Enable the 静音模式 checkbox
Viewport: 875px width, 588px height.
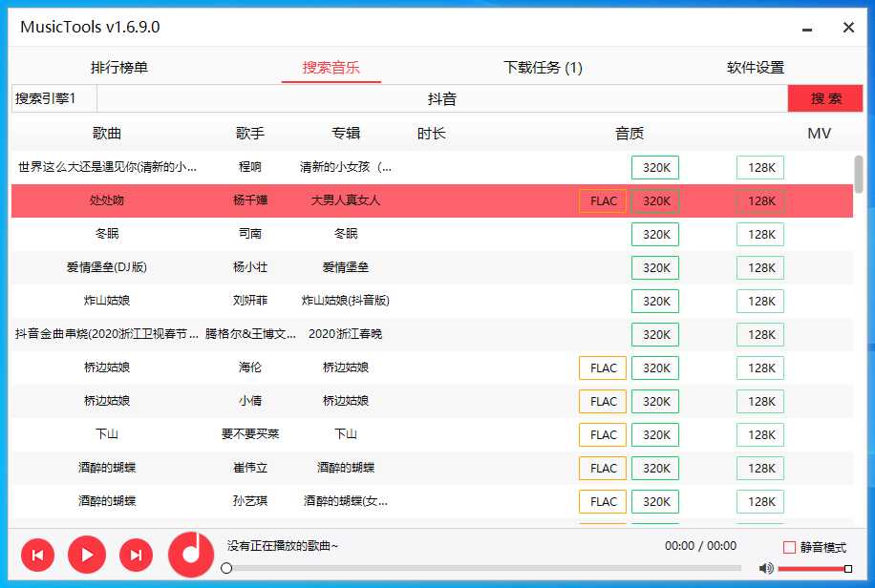point(789,547)
